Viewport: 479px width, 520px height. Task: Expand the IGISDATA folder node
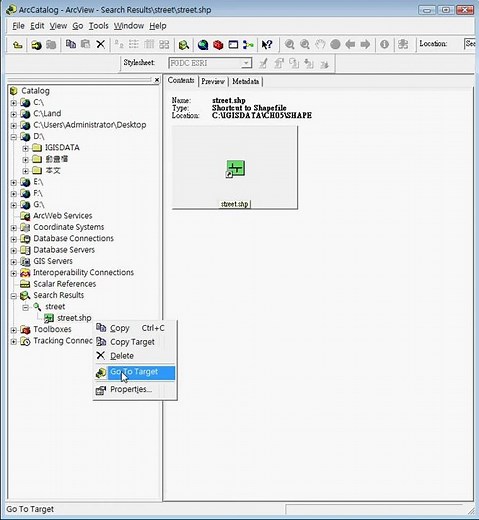point(26,148)
